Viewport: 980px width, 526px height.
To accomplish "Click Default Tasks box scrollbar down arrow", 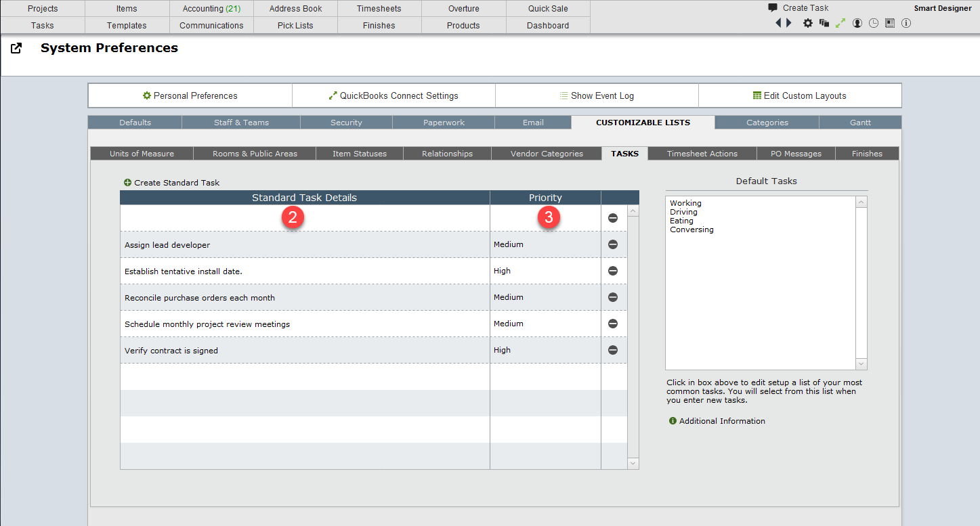I will pos(861,364).
